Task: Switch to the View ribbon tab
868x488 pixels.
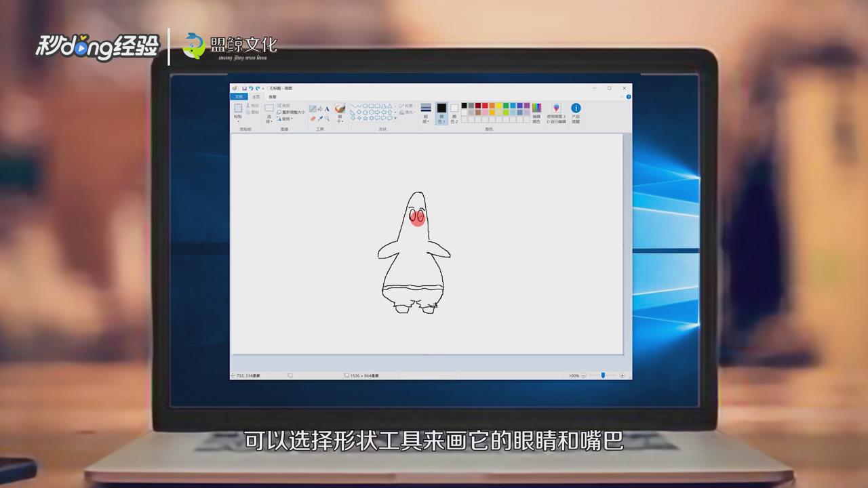Action: coord(273,97)
